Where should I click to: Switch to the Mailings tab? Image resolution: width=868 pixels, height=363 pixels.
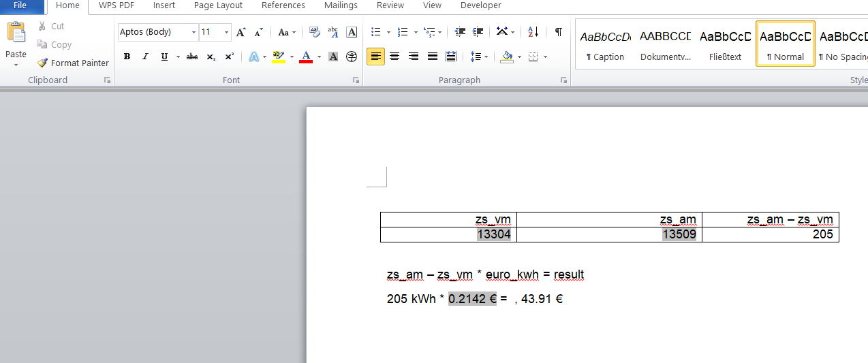[341, 5]
